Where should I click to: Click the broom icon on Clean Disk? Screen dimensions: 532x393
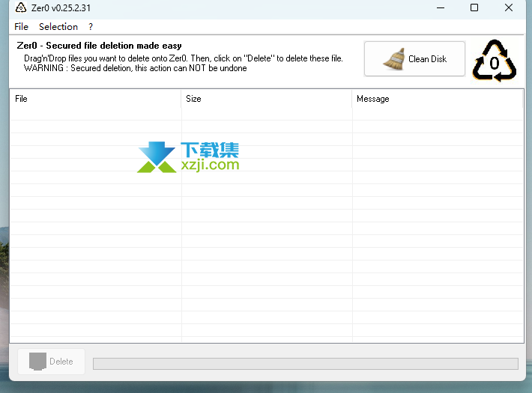394,59
